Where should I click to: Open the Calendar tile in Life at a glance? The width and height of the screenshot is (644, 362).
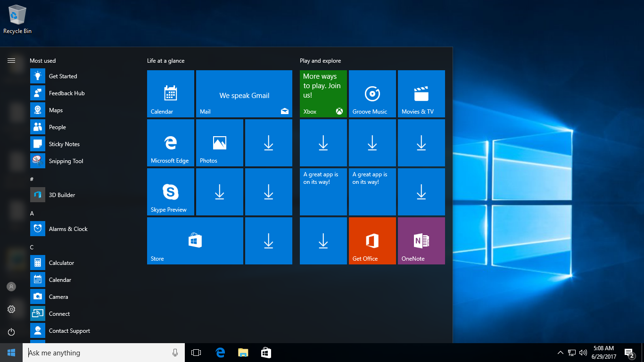[x=171, y=94]
